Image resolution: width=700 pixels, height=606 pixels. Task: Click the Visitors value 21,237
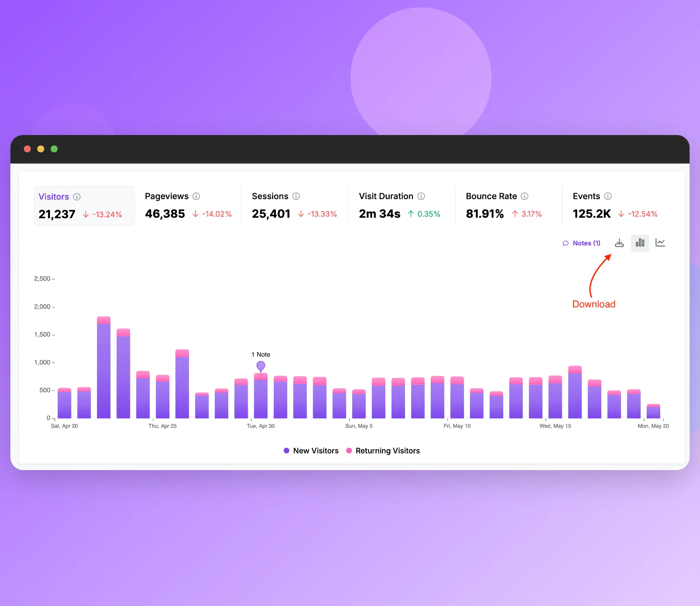click(x=57, y=214)
